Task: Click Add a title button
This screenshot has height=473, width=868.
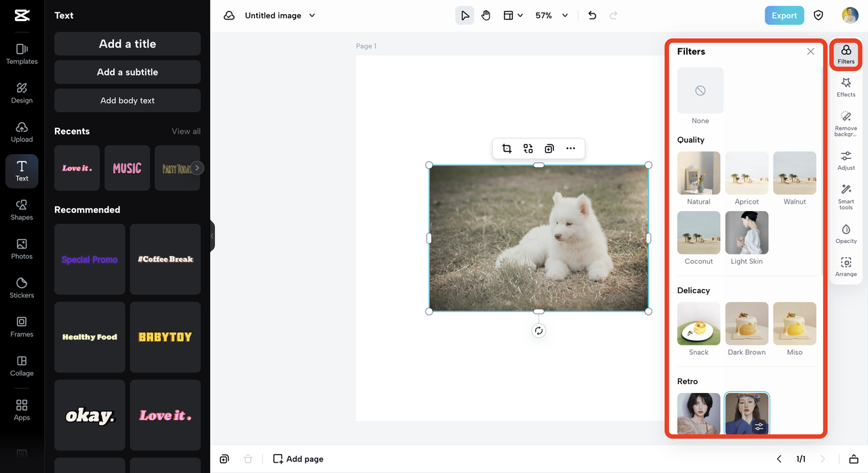Action: 127,43
